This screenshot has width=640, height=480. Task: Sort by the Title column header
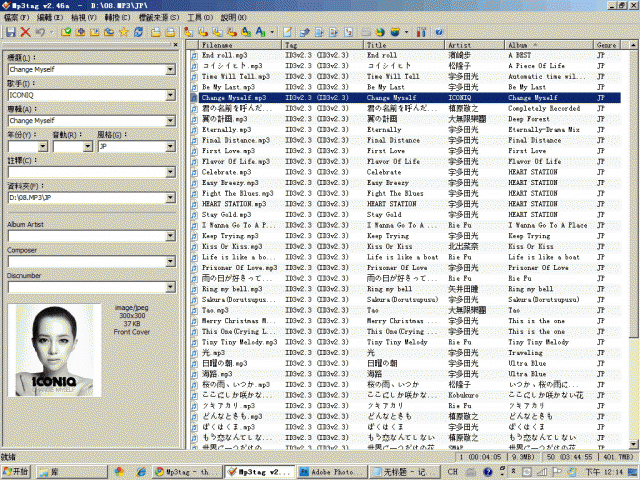coord(404,45)
